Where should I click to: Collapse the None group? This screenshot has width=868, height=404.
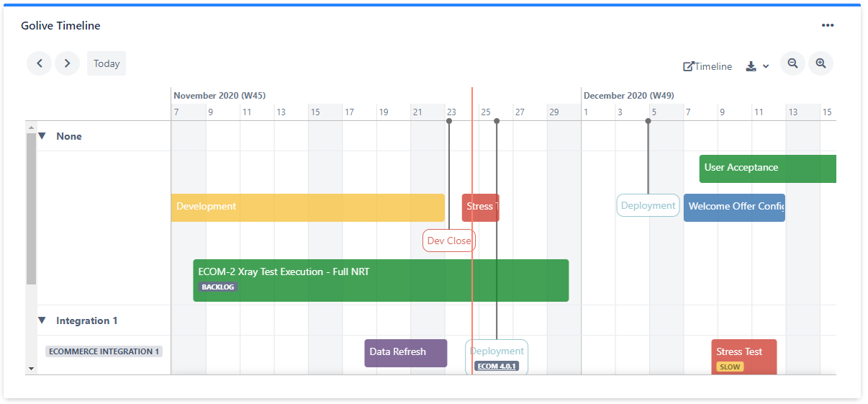click(x=42, y=136)
